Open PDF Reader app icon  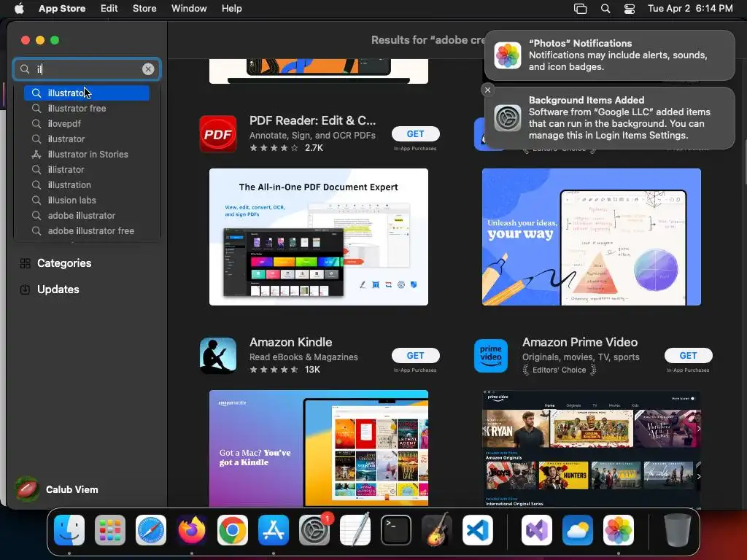tap(217, 134)
